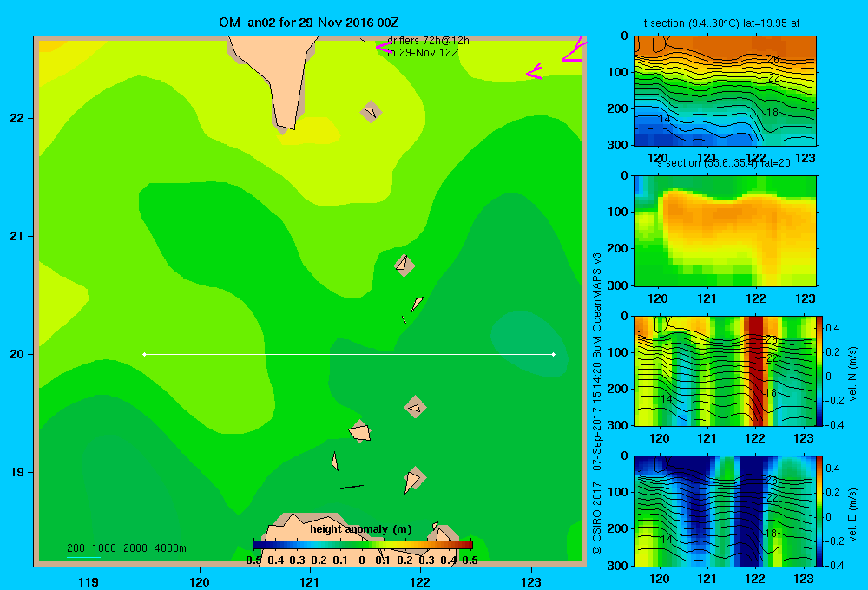This screenshot has height=590, width=868.
Task: Open the northward velocity section panel
Action: pyautogui.click(x=725, y=370)
